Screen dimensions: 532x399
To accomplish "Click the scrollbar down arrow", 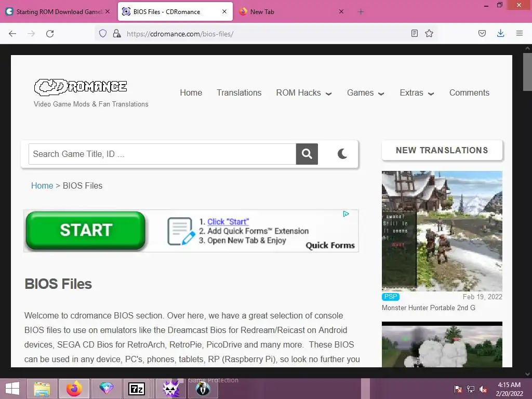I will pyautogui.click(x=527, y=374).
